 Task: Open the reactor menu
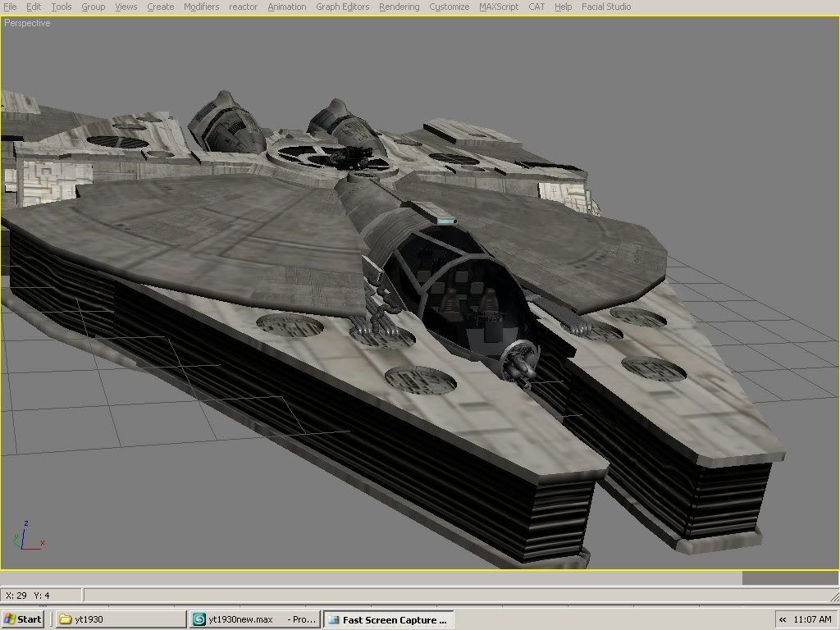243,7
